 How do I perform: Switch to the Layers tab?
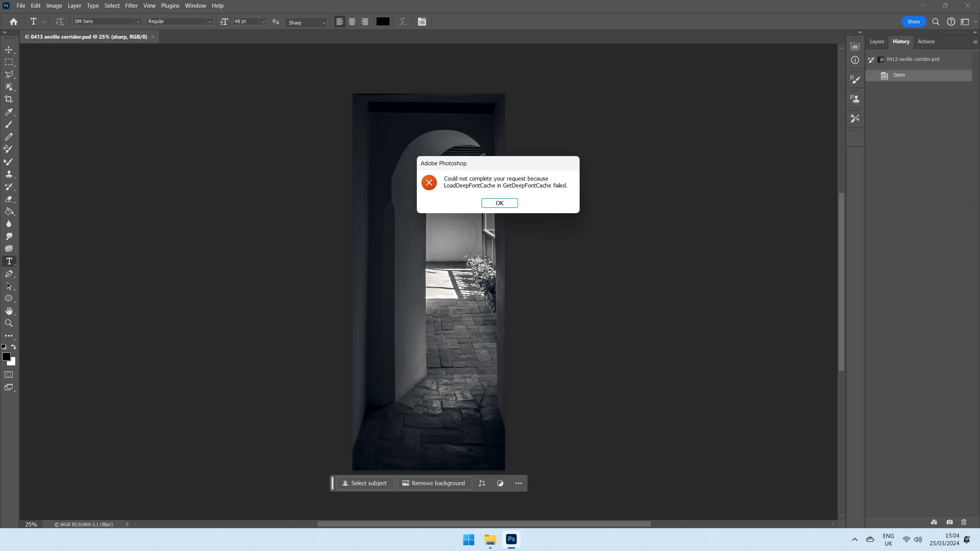click(x=876, y=41)
